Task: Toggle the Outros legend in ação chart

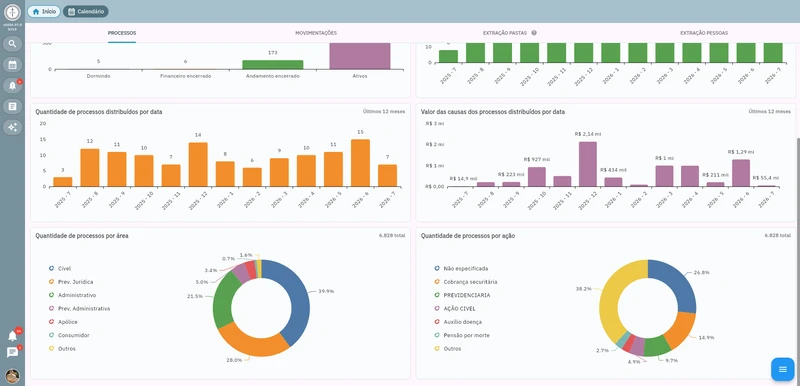Action: [x=447, y=349]
